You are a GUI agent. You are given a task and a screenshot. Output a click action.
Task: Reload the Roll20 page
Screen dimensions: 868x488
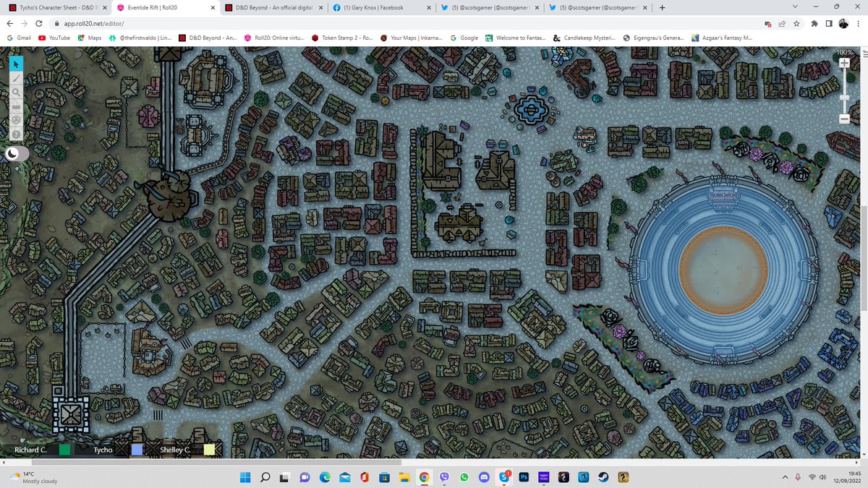[41, 23]
